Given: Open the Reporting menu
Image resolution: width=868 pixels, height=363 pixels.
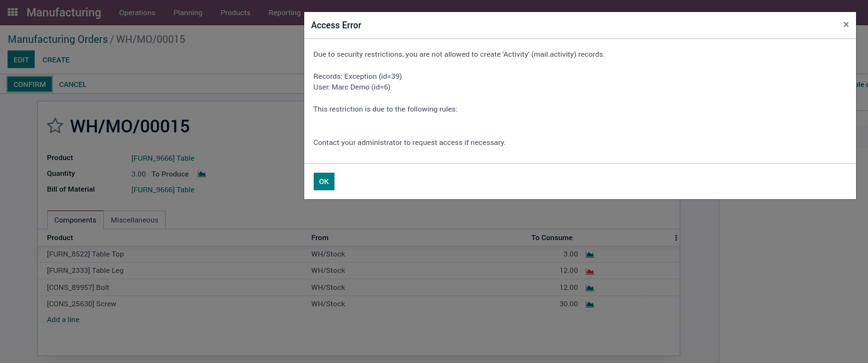Looking at the screenshot, I should click(x=284, y=13).
